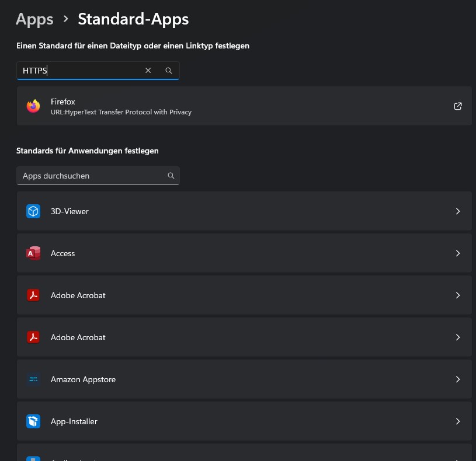Click the breadcrumb separator chevron
The image size is (476, 461).
click(x=65, y=19)
